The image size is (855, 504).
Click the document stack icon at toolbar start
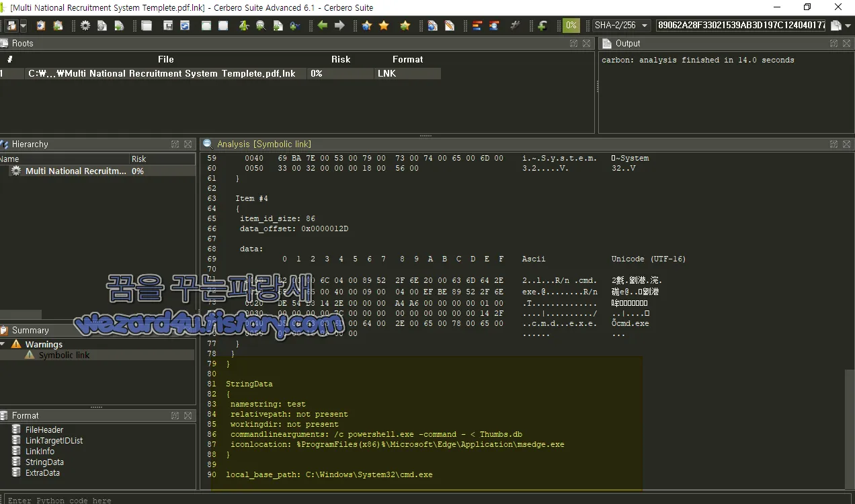pyautogui.click(x=11, y=26)
